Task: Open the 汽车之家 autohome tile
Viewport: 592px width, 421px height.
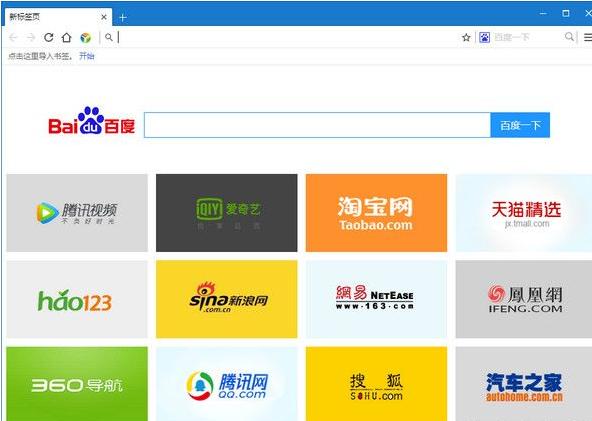Action: click(524, 384)
